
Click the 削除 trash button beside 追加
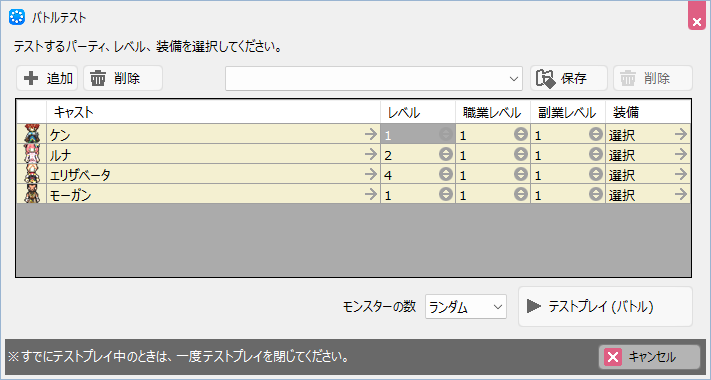(123, 78)
